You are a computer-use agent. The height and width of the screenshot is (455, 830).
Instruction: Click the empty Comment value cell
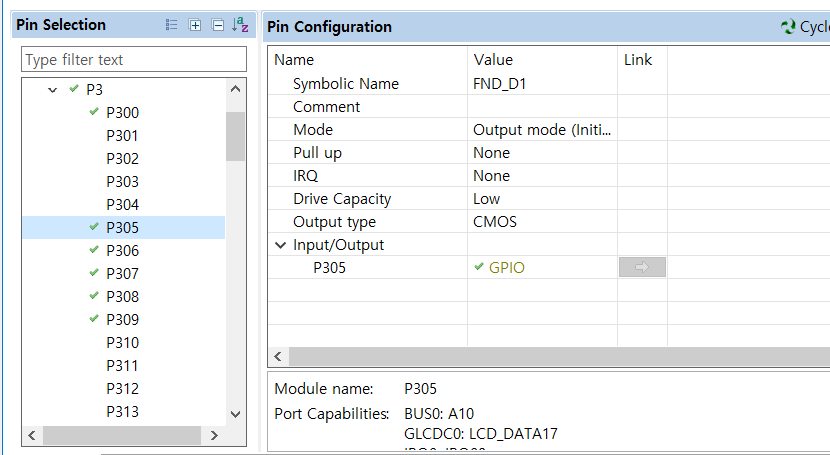[542, 106]
